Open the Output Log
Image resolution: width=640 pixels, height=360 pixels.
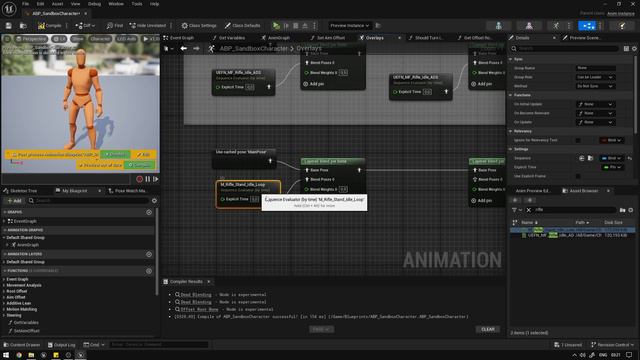click(61, 344)
